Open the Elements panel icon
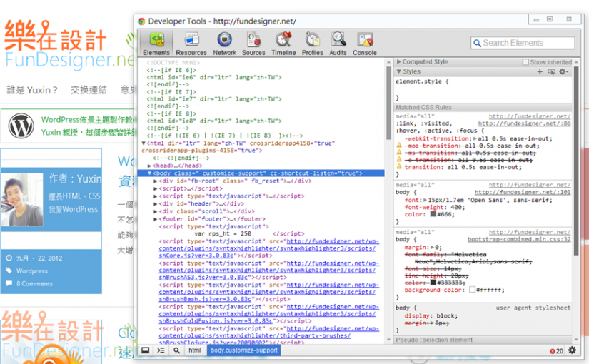 tap(156, 39)
